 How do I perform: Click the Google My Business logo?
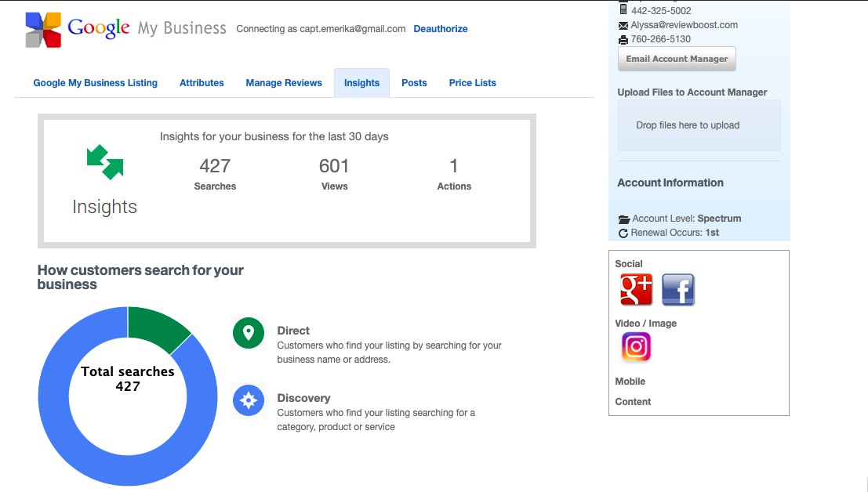pyautogui.click(x=125, y=29)
